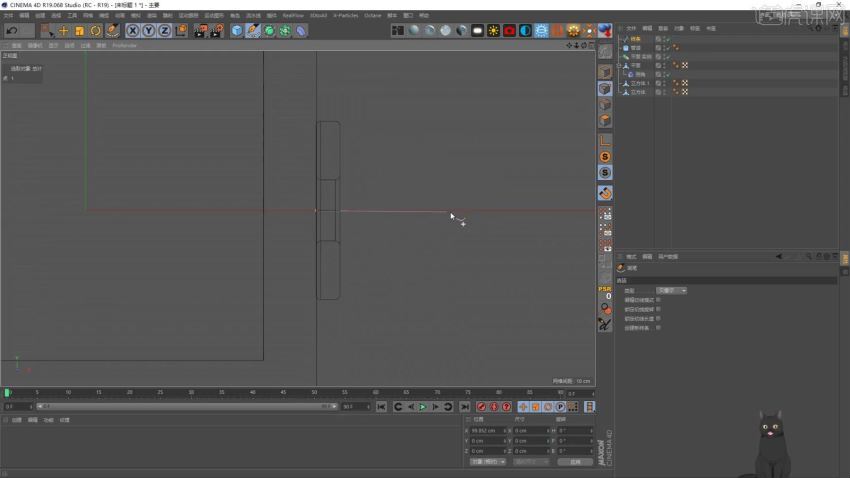Toggle enable checkmark on 样条 row

coord(668,39)
